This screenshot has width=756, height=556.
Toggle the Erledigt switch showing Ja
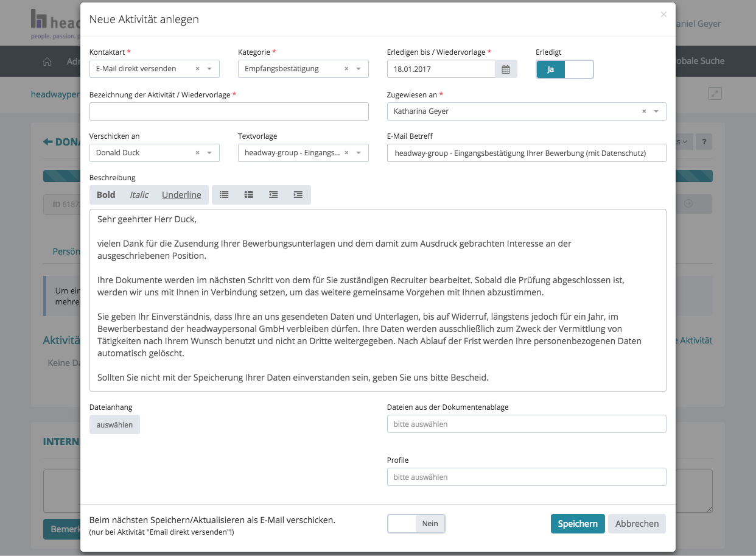[564, 69]
